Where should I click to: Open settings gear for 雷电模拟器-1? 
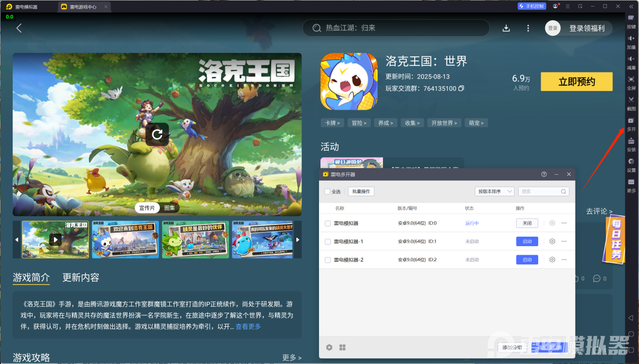[x=552, y=242]
